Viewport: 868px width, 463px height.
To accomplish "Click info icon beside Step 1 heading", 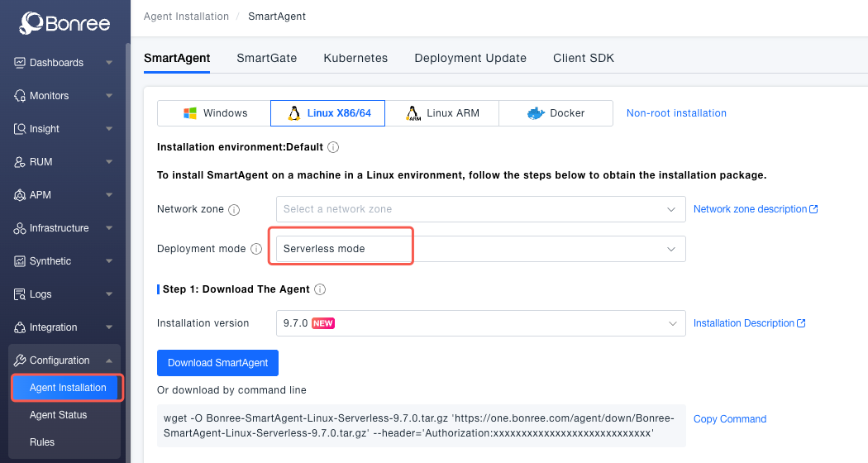I will 320,289.
